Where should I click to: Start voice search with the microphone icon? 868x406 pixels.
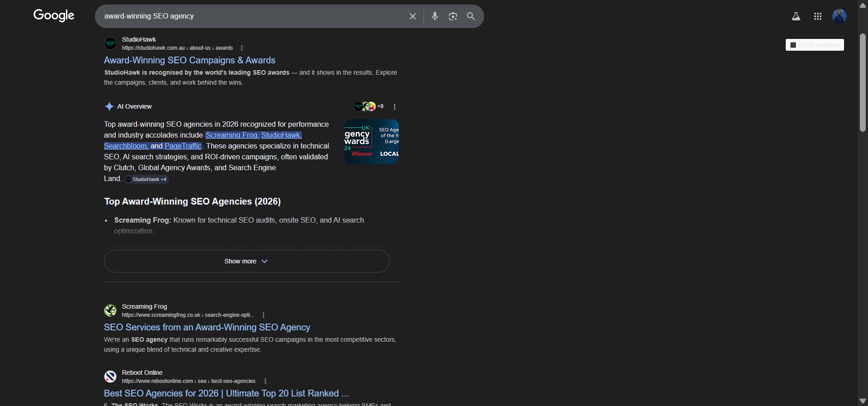pos(435,16)
